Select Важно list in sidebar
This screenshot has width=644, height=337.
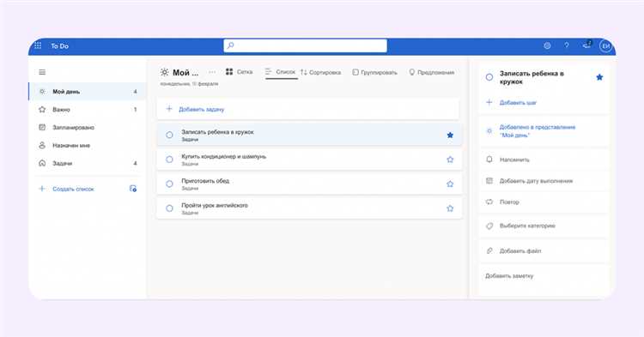(x=88, y=110)
